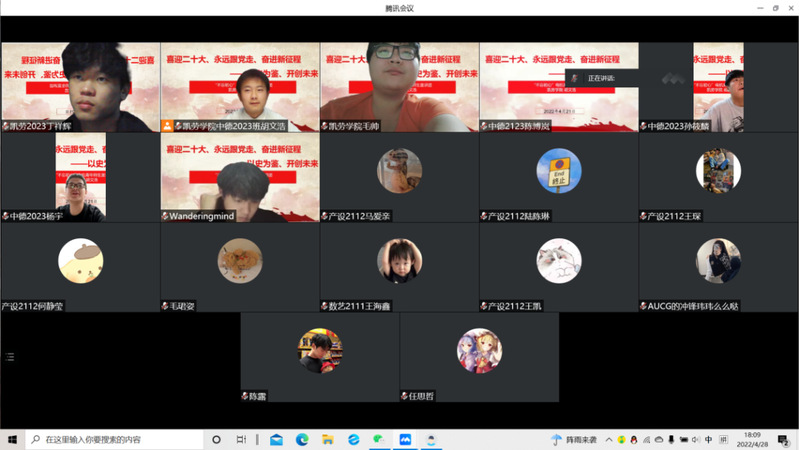Image resolution: width=799 pixels, height=450 pixels.
Task: Open Cortana circle icon in taskbar
Action: pos(216,439)
